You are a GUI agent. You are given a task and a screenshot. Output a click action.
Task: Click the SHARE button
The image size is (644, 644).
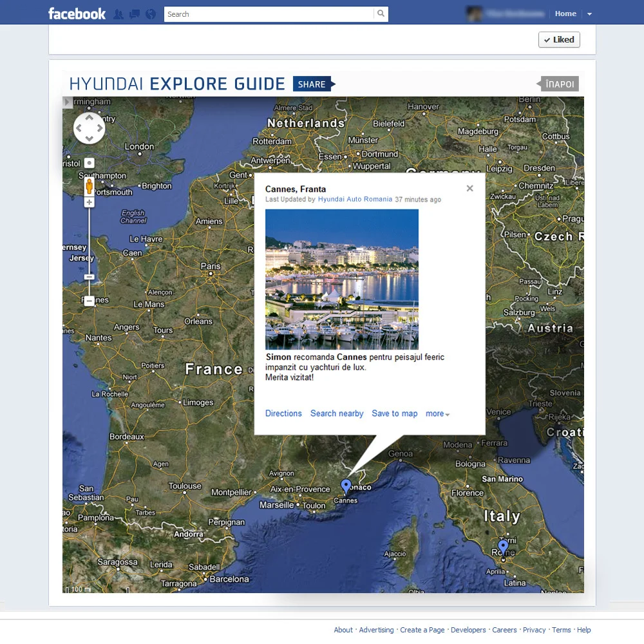point(314,84)
